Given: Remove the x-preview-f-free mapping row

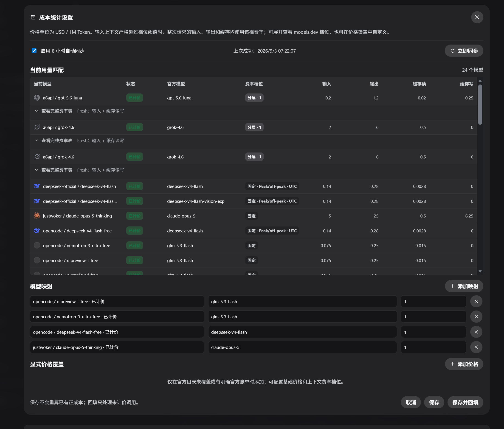Looking at the screenshot, I should [476, 302].
